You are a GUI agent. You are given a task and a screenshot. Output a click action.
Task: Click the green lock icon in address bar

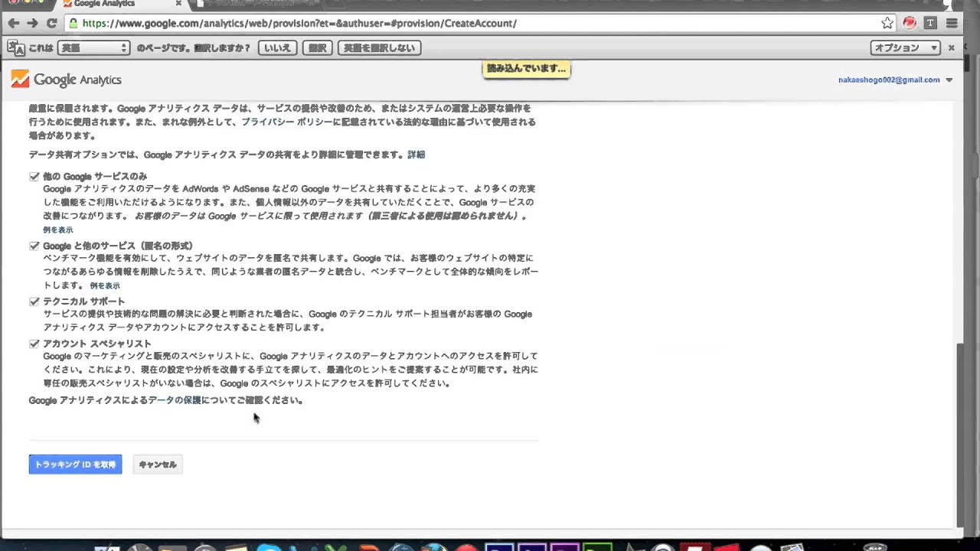[x=73, y=24]
